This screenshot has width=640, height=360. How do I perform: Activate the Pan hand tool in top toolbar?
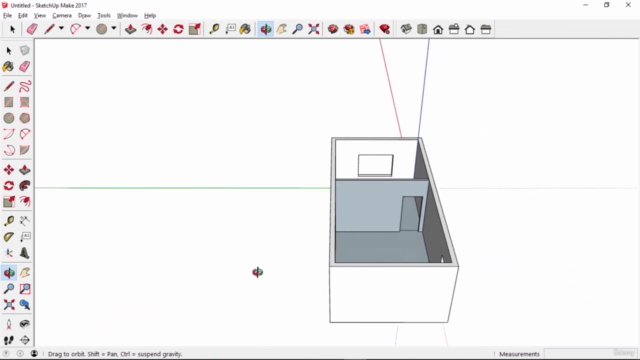click(x=282, y=29)
